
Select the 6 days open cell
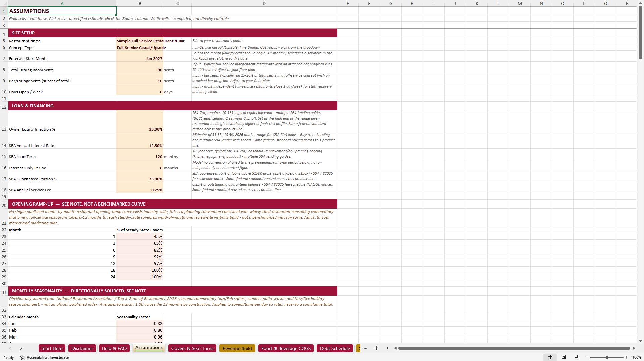tap(140, 89)
